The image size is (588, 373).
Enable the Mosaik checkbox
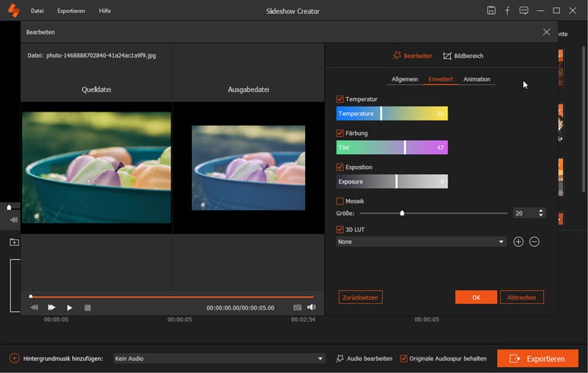340,201
